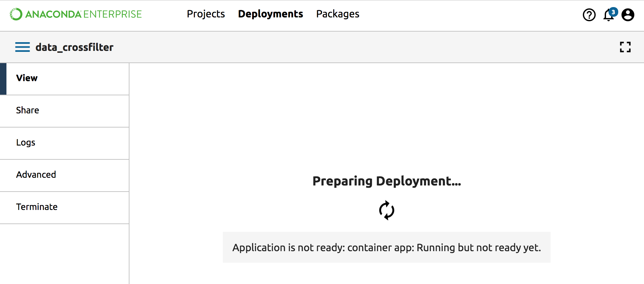The image size is (644, 284).
Task: Open the Packages page
Action: (x=337, y=14)
